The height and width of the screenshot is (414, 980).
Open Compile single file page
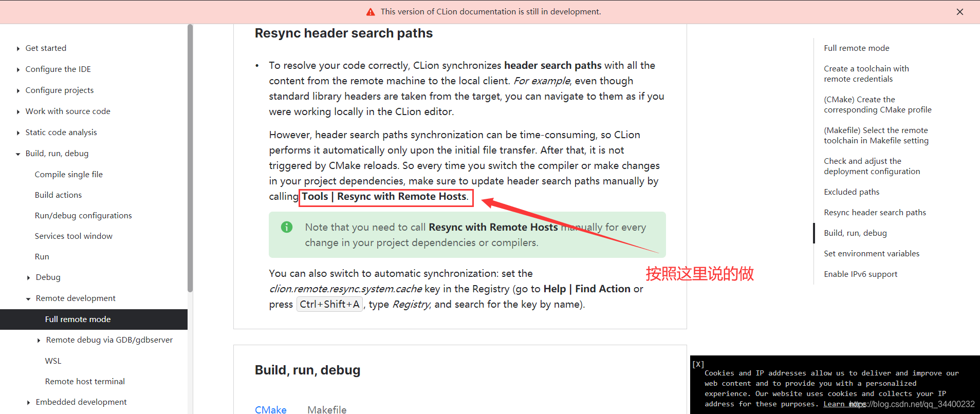tap(69, 174)
